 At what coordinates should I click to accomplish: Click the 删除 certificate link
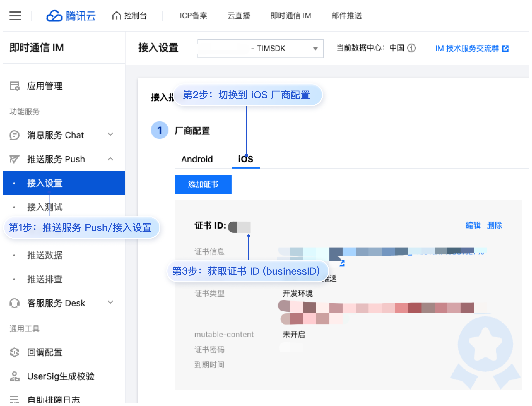[494, 225]
